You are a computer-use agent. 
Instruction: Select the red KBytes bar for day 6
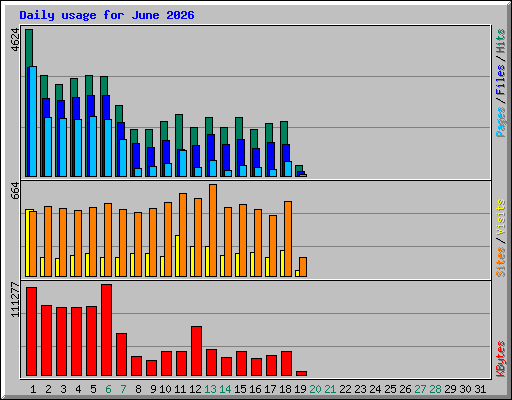point(106,330)
